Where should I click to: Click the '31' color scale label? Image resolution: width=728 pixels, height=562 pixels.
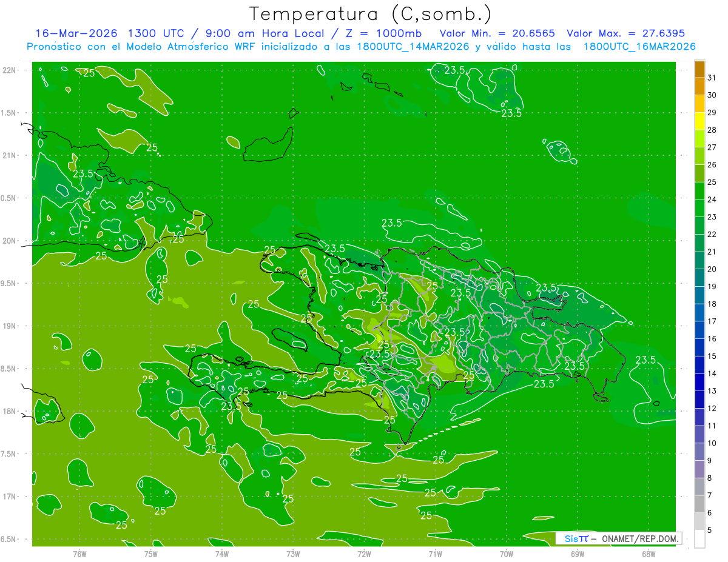[712, 78]
